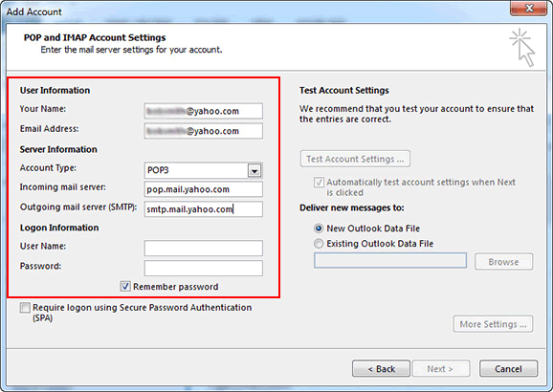553x392 pixels.
Task: Click the Test Account Settings heading text
Action: (343, 90)
